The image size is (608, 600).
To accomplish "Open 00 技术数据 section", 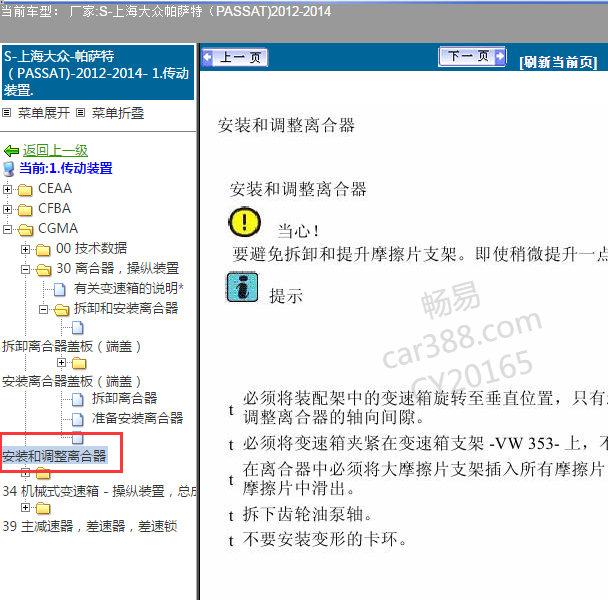I will tap(92, 248).
